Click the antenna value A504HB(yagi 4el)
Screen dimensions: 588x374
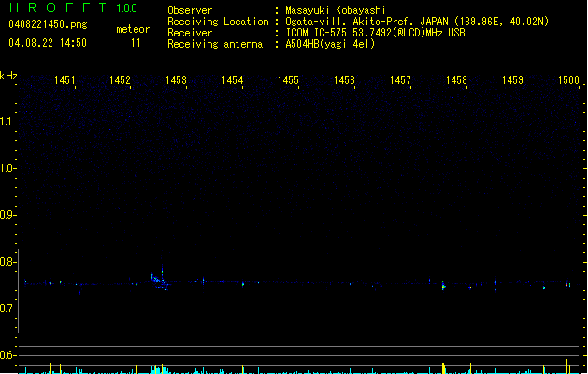point(330,44)
